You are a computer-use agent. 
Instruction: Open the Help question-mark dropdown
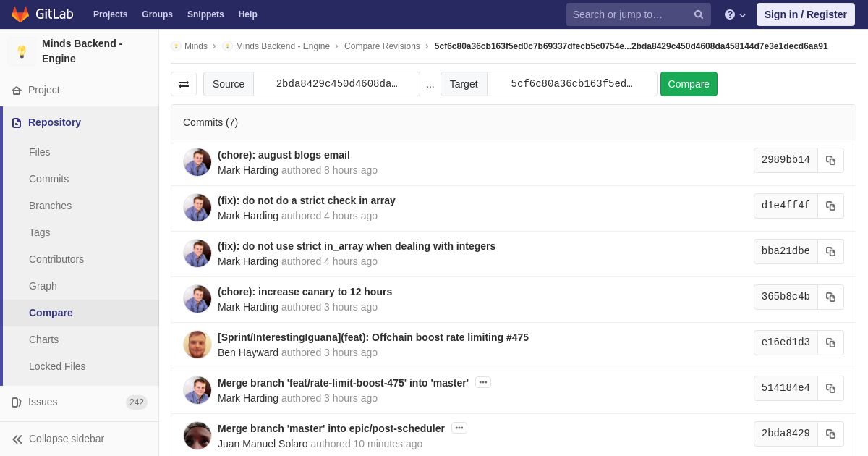[735, 14]
